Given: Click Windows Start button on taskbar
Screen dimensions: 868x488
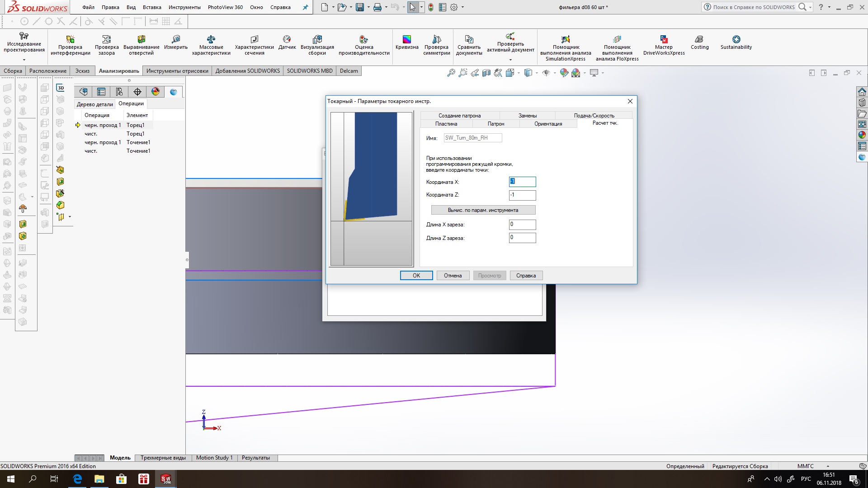Looking at the screenshot, I should (x=11, y=479).
